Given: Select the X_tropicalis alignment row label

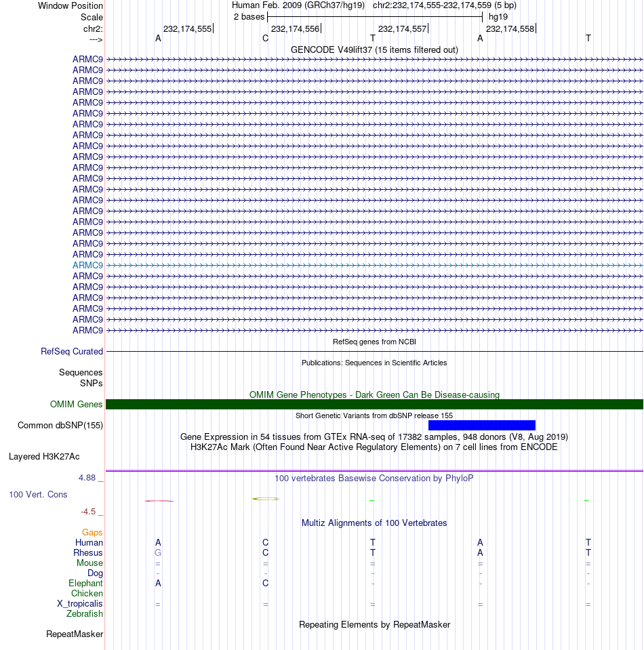Looking at the screenshot, I should click(x=79, y=603).
